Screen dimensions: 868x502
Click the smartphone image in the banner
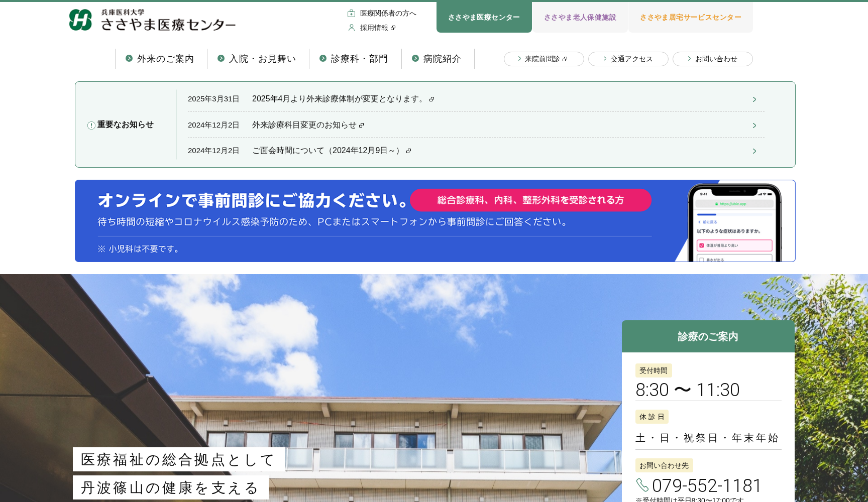(734, 222)
